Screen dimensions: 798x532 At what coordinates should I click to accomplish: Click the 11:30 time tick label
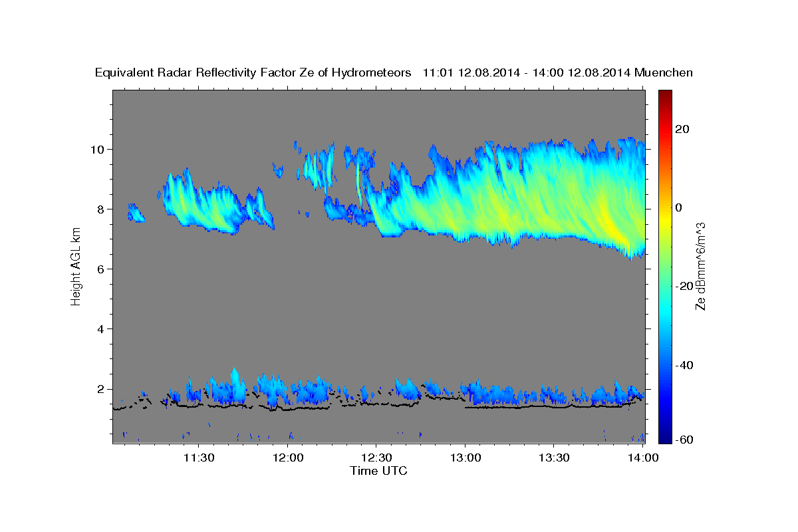198,458
